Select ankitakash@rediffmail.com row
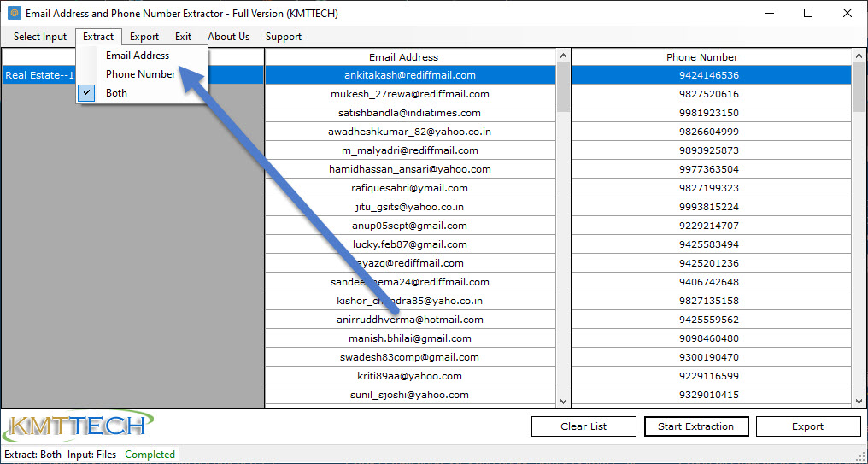The width and height of the screenshot is (868, 464). click(410, 75)
